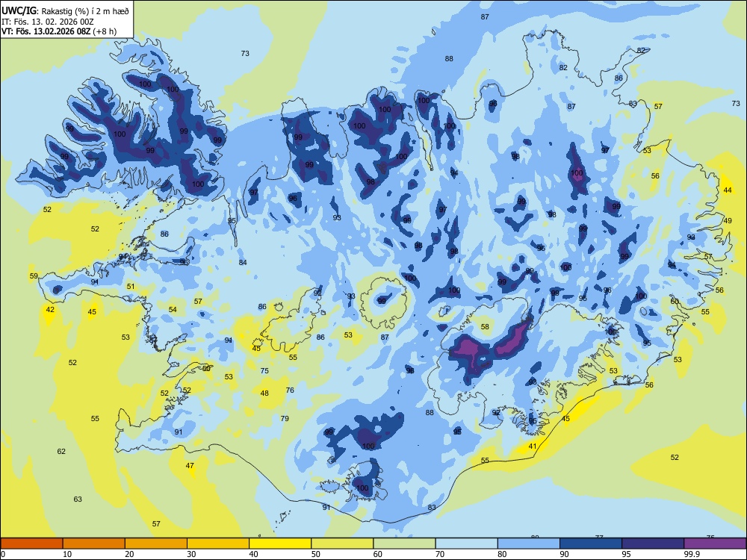Select the '54' value in the west

[173, 310]
